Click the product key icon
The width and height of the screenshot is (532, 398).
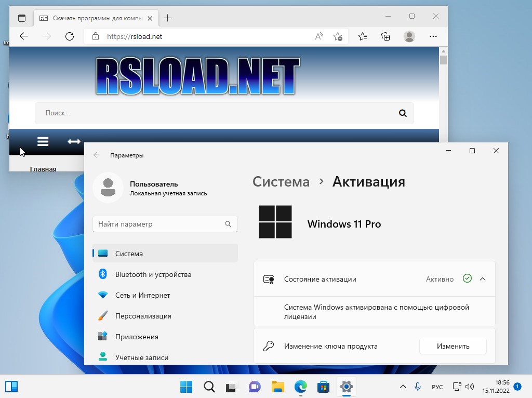tap(269, 346)
